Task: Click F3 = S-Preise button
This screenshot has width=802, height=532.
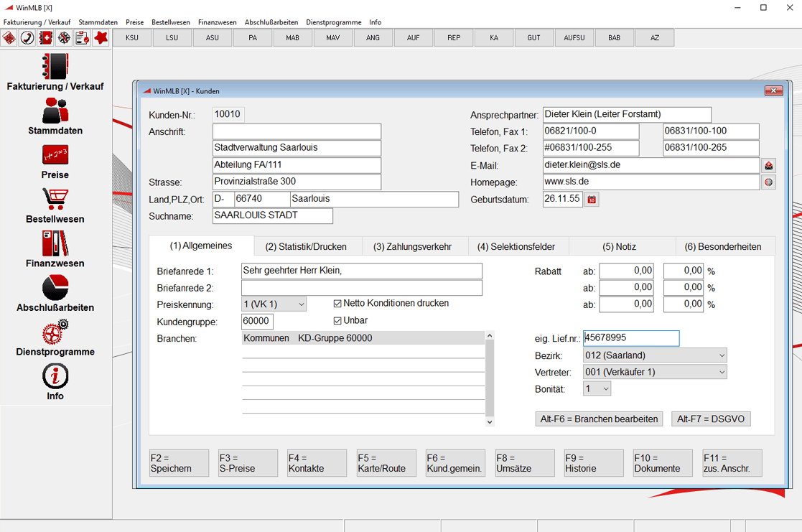Action: tap(248, 463)
